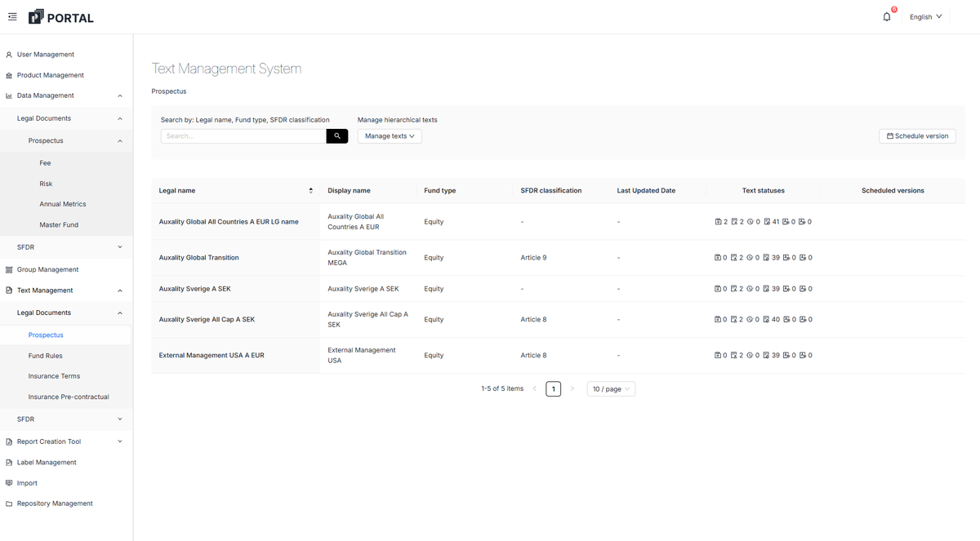
Task: Collapse Legal Documents under Data Management
Action: point(120,119)
